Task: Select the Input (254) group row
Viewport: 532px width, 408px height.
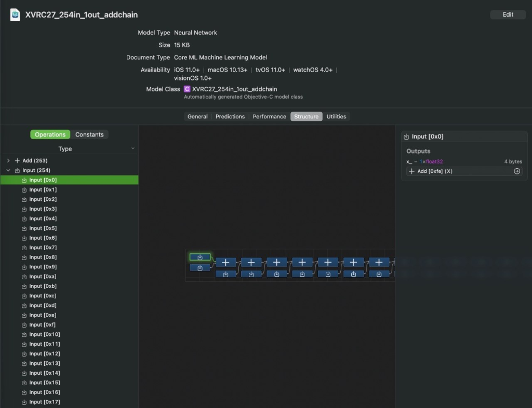Action: point(69,170)
